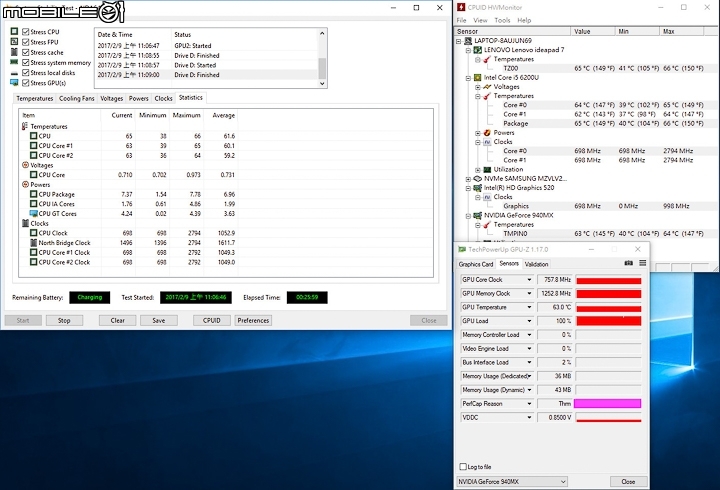720x490 pixels.
Task: Switch to the Powers tab in stability test
Action: tap(139, 98)
